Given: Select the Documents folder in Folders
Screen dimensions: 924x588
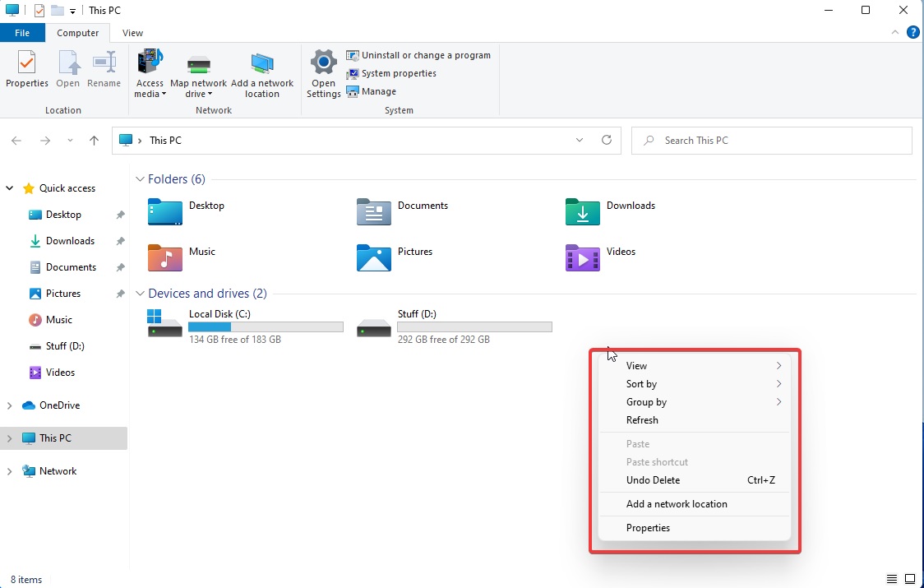Looking at the screenshot, I should 403,211.
